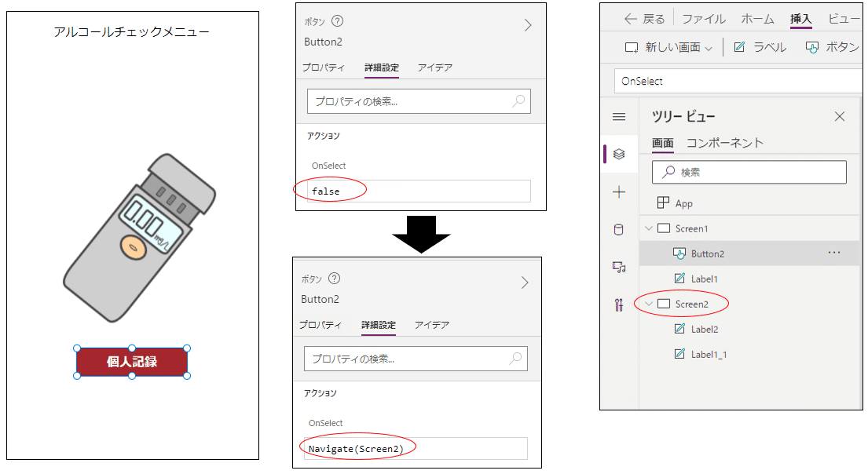Click the 個人記録 button on the canvas
The image size is (868, 474).
pos(132,362)
